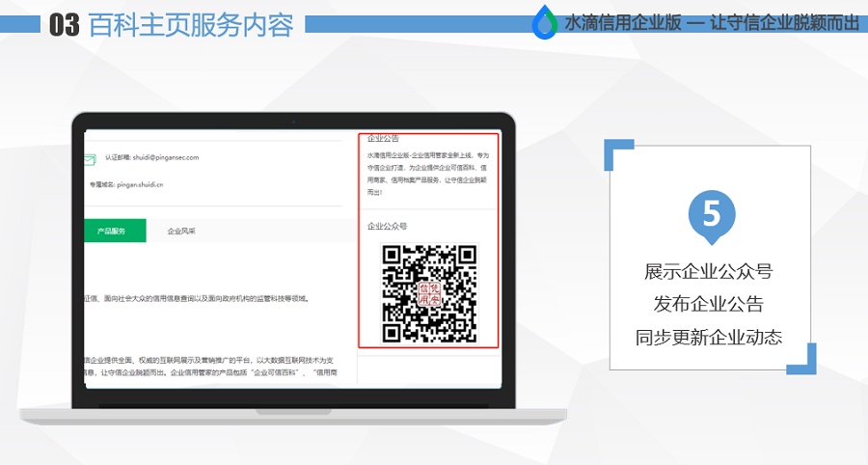
Task: Click the 认证邮箱 shuidi@pingansec.com text
Action: point(152,157)
